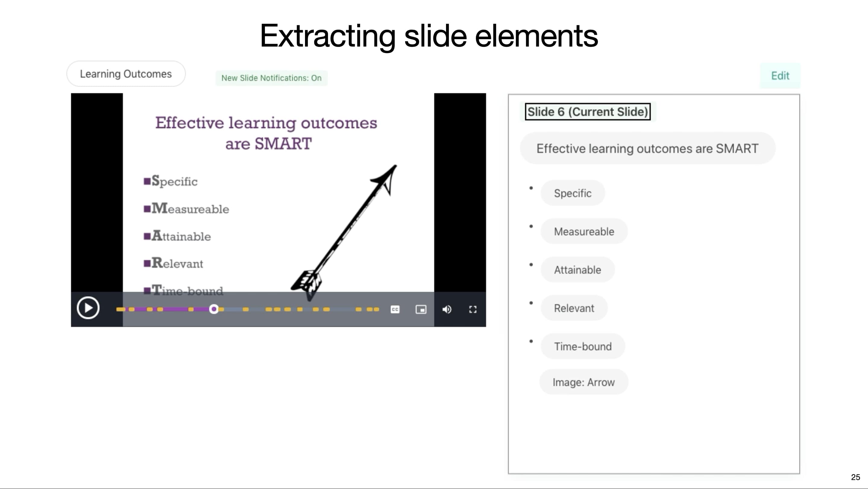The image size is (868, 489).
Task: Click the Relevant bullet point element
Action: (573, 308)
